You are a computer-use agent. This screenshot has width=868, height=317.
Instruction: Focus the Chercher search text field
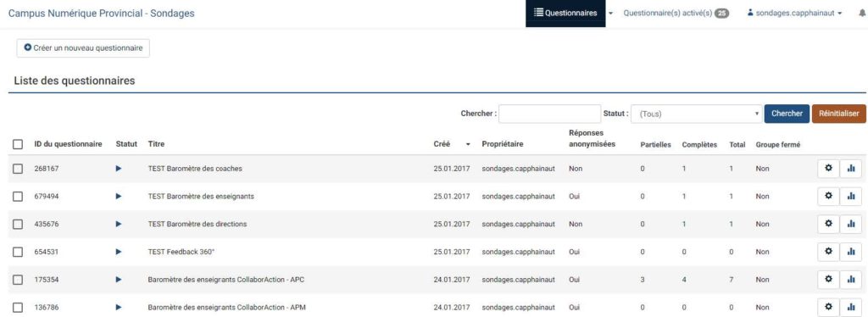tap(549, 114)
